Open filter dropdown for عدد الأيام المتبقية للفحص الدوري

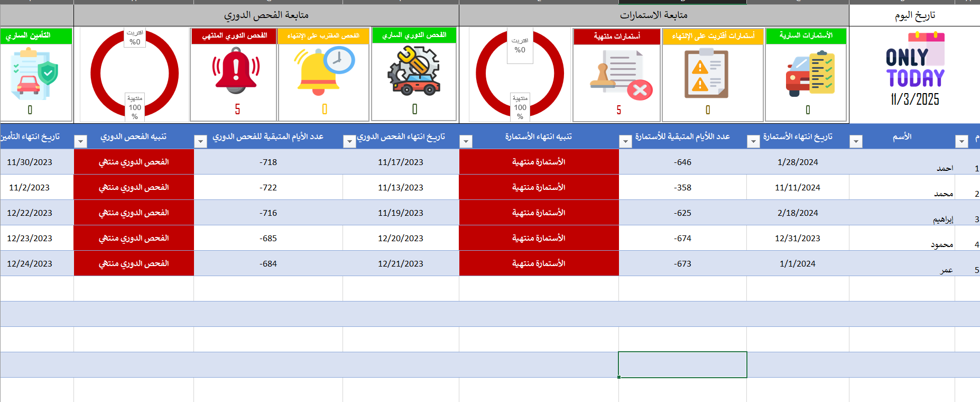click(x=200, y=141)
